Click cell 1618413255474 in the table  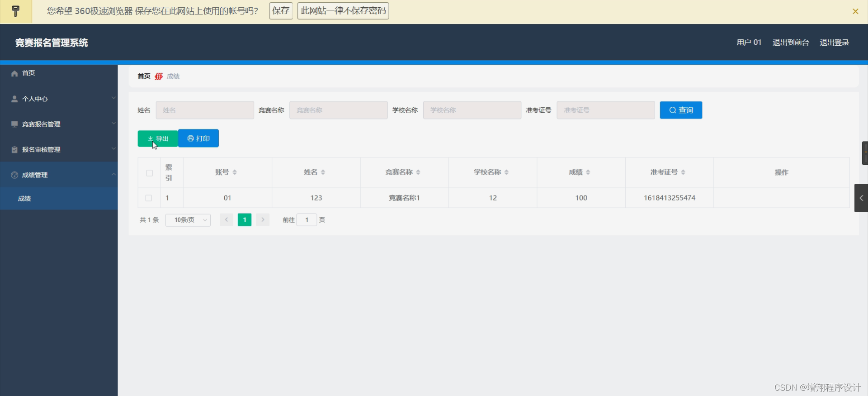click(x=670, y=198)
